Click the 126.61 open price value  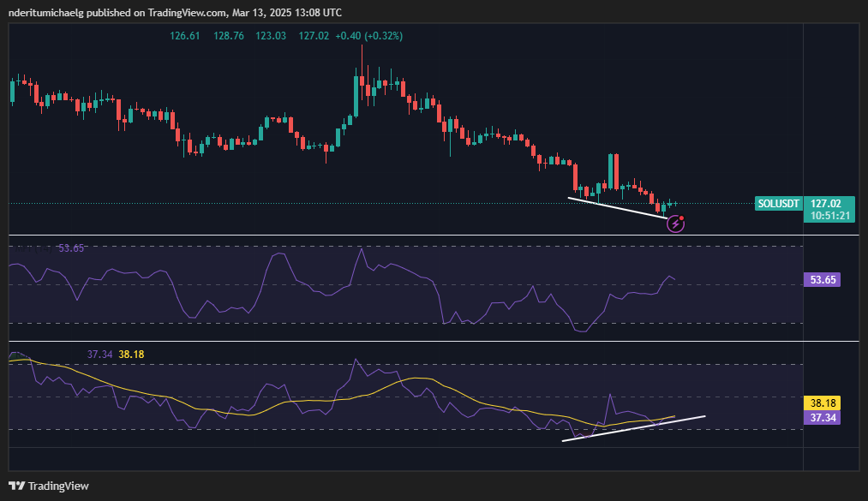click(184, 36)
